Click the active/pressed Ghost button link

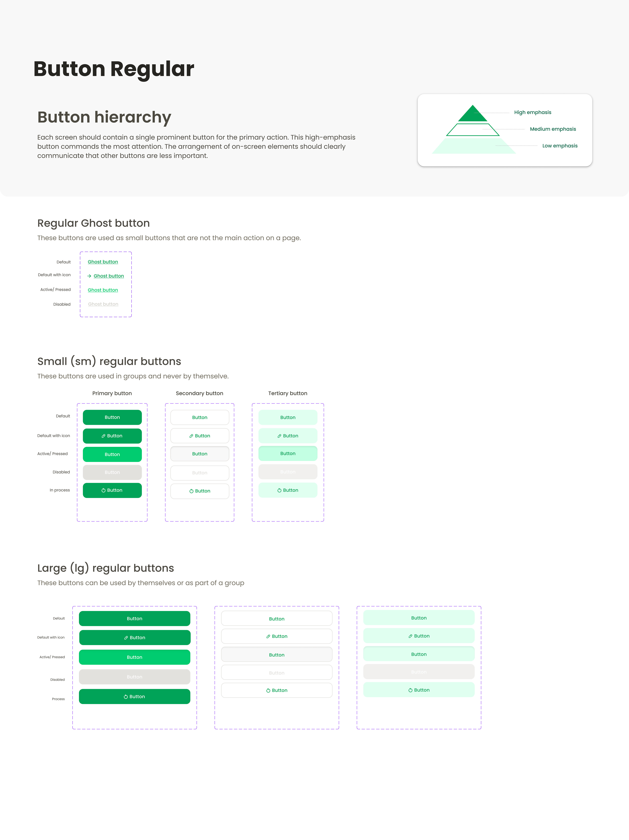(x=103, y=290)
